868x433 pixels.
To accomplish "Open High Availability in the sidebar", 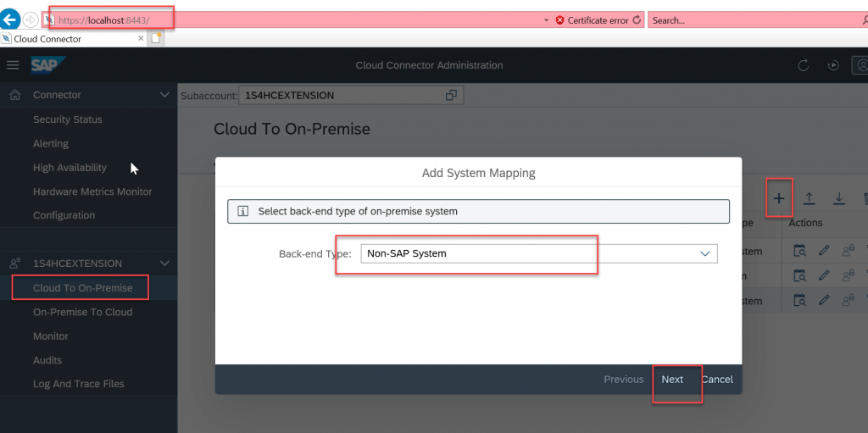I will click(70, 167).
